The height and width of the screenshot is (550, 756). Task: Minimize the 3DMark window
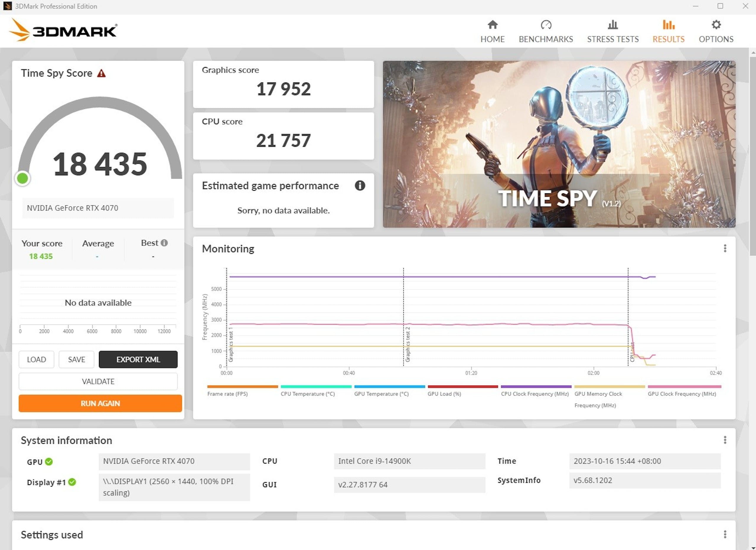coord(695,6)
